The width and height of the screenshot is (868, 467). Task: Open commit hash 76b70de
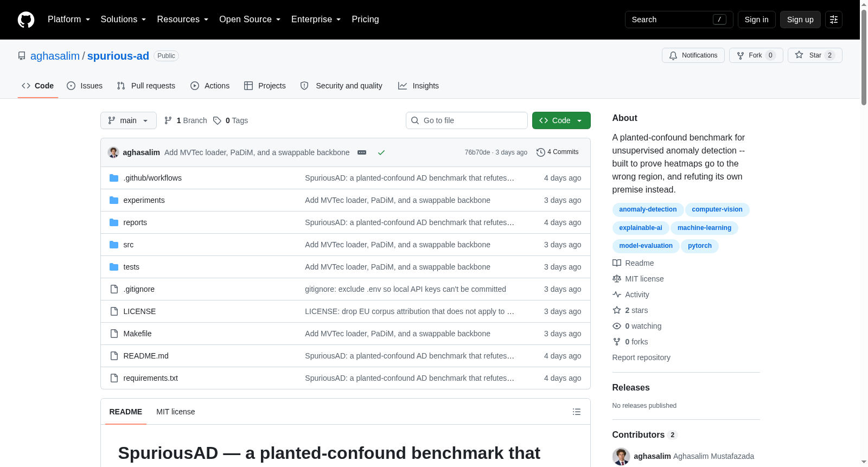click(x=477, y=152)
